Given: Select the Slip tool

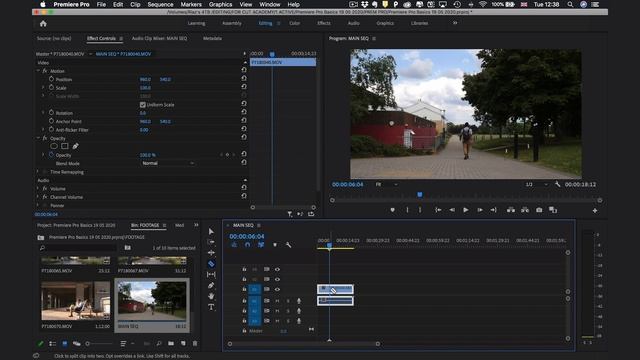Looking at the screenshot, I should coord(211,275).
